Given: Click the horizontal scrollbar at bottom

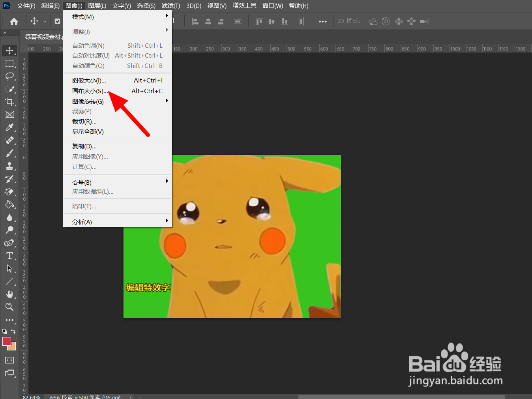Looking at the screenshot, I should tap(401, 397).
